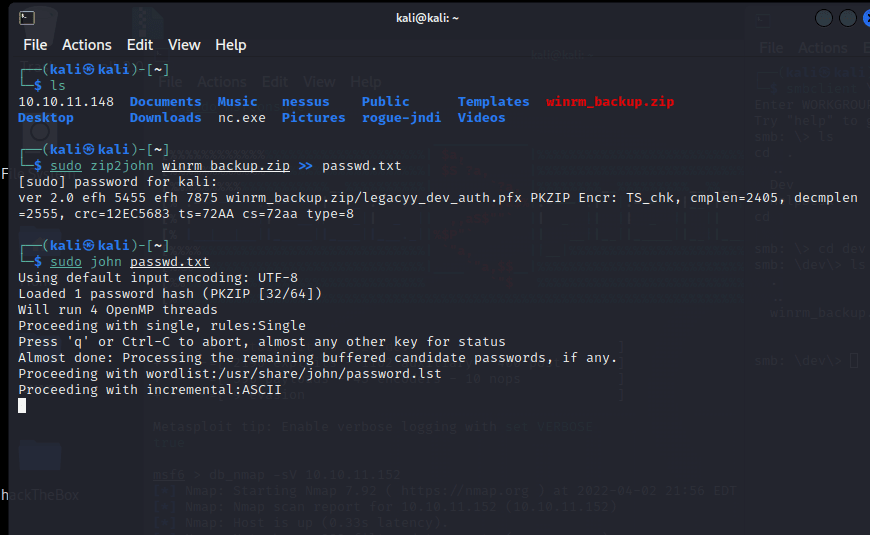Screen dimensions: 870x535
Task: Maximize the kali@kali terminal window
Action: (847, 18)
